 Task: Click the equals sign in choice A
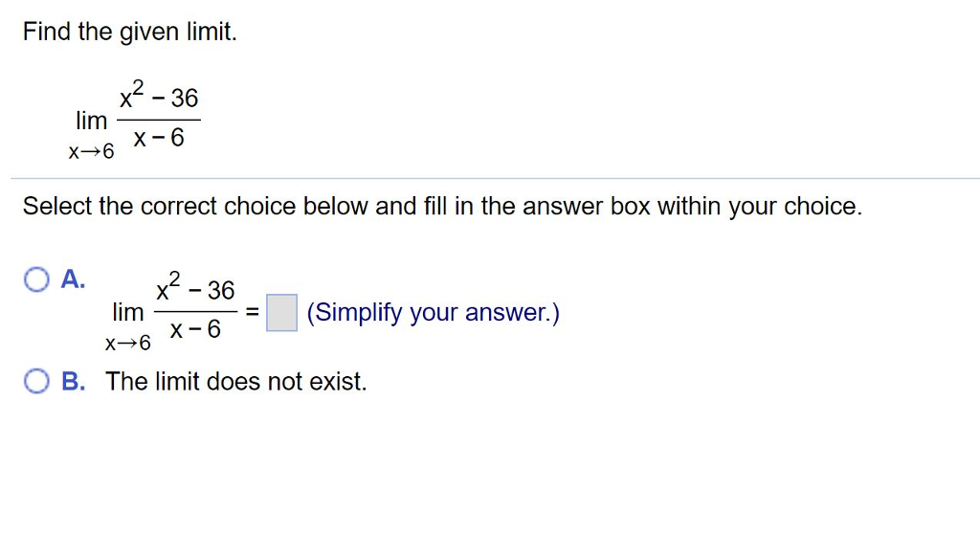click(x=252, y=313)
